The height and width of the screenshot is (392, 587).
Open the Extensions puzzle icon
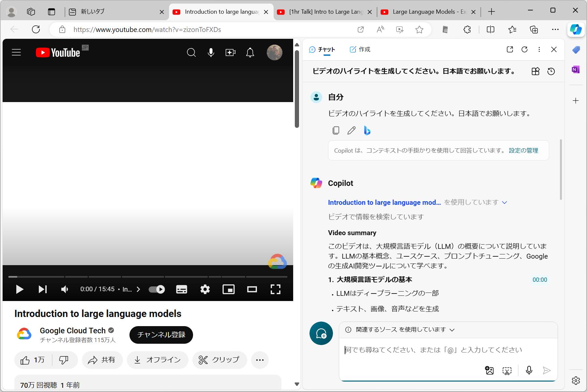(467, 30)
